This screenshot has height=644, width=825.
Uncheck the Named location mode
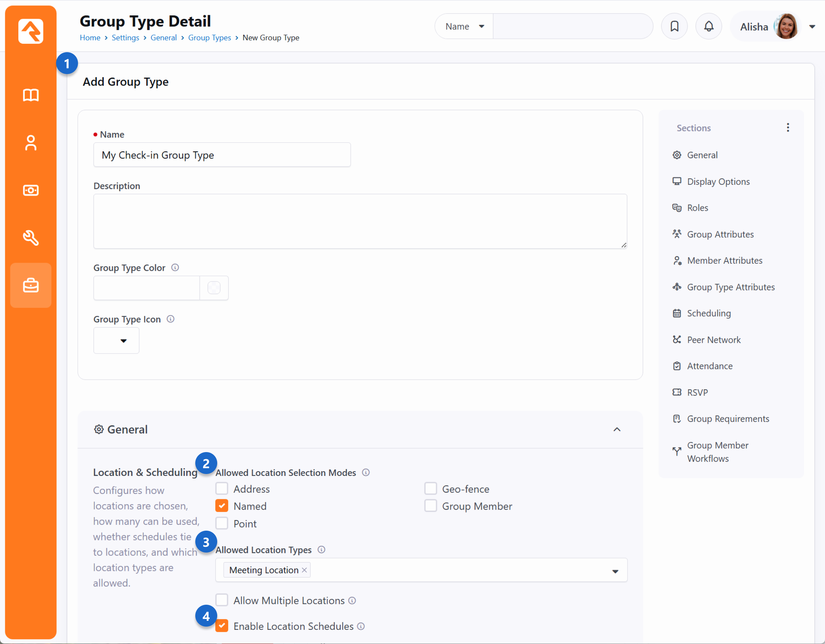pos(222,506)
